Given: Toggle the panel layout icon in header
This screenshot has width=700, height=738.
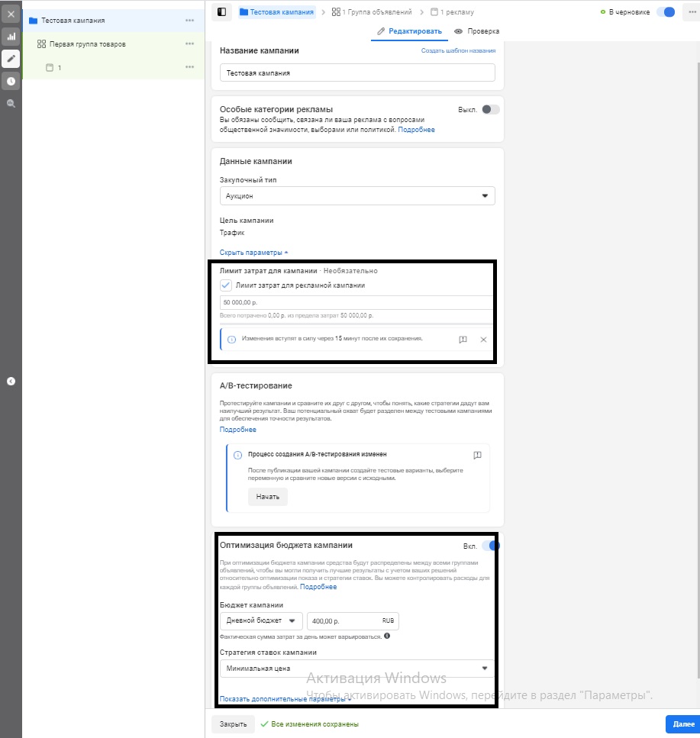Looking at the screenshot, I should click(221, 12).
